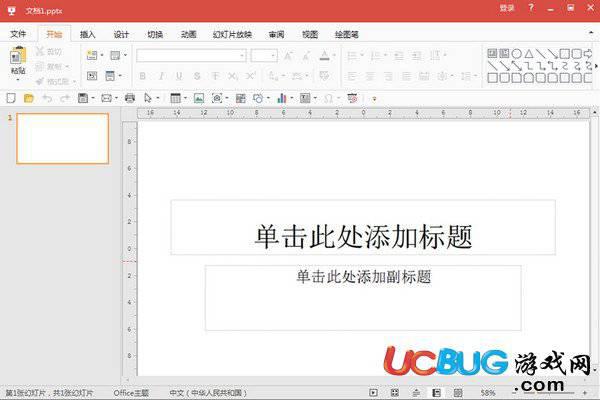600x400 pixels.
Task: Switch to the 审阅 (Review) tab
Action: 276,34
